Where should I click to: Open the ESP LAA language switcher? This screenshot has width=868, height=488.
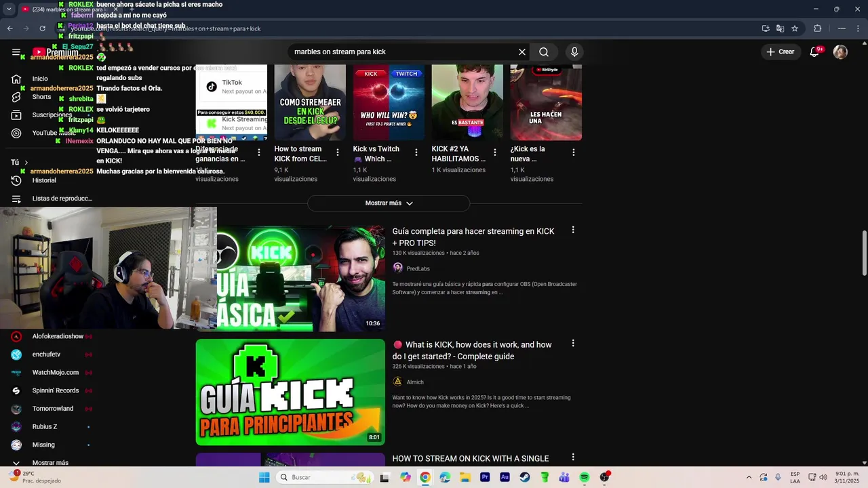point(795,477)
